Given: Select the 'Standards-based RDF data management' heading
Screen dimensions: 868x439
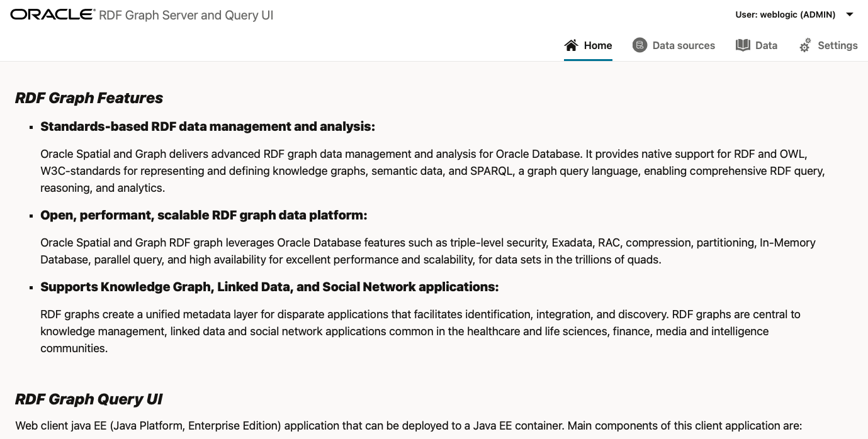Looking at the screenshot, I should coord(208,126).
